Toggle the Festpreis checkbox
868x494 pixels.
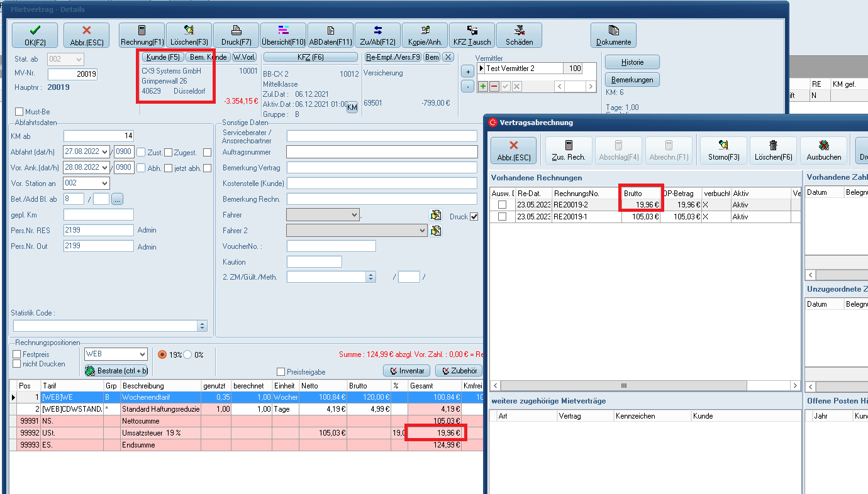pyautogui.click(x=17, y=354)
